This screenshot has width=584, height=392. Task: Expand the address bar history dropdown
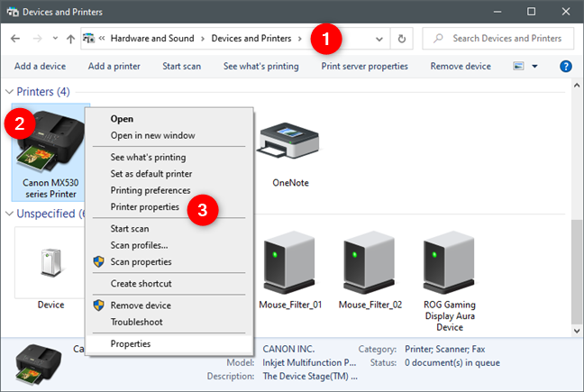click(x=379, y=39)
